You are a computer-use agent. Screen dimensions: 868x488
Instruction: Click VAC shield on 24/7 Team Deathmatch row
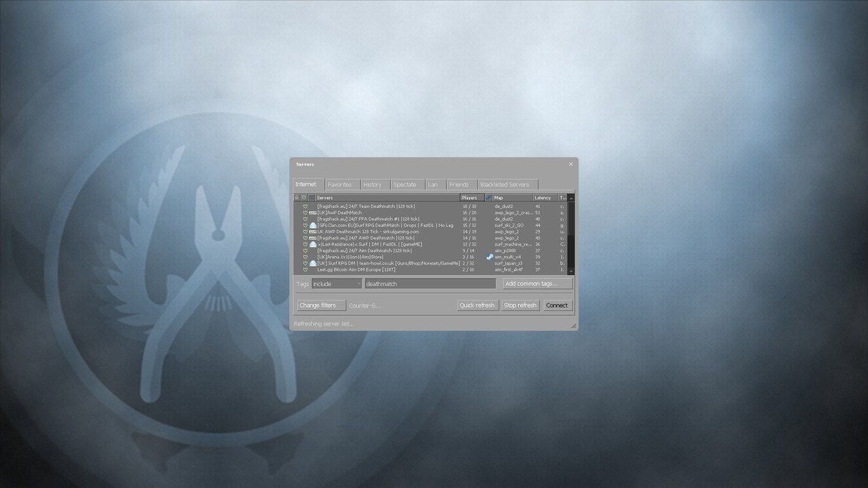coord(305,206)
